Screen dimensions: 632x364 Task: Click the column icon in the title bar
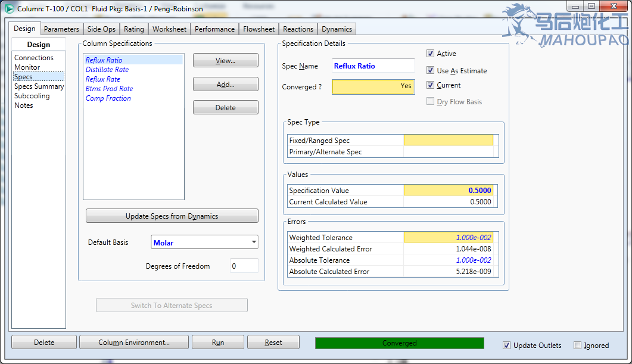[9, 8]
